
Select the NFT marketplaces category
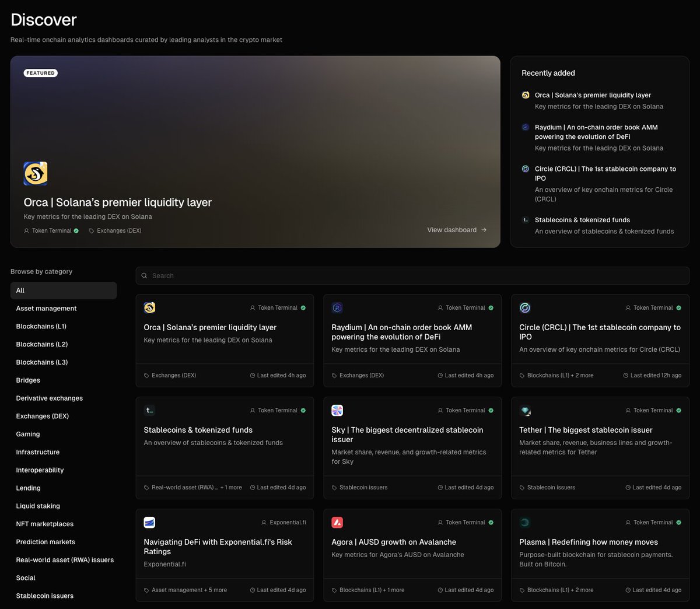pyautogui.click(x=64, y=524)
